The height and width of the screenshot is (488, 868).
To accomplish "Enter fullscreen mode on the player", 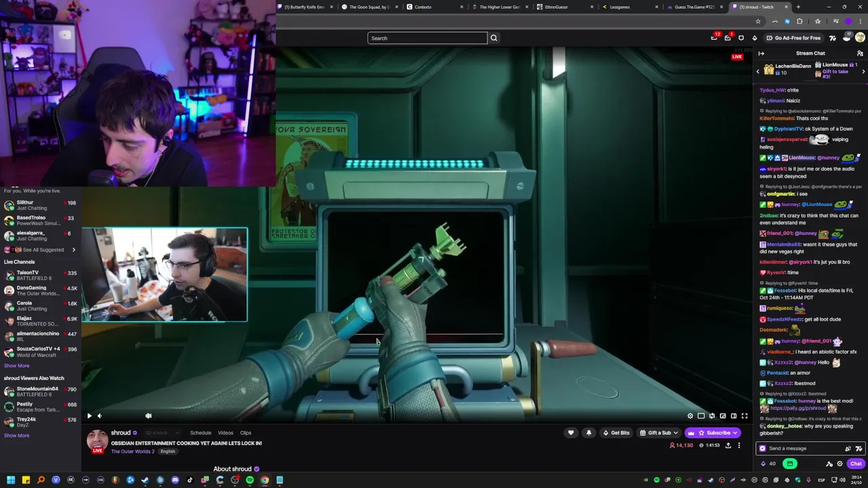I will 745,416.
